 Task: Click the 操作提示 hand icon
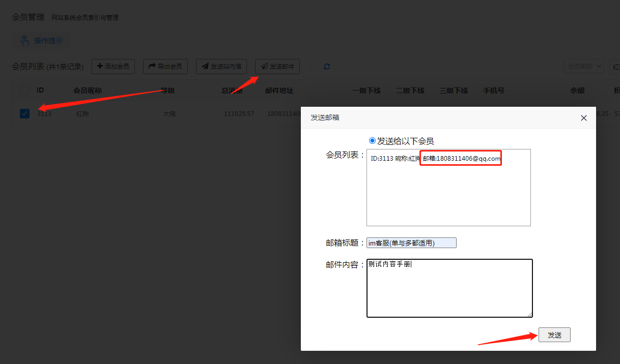pyautogui.click(x=24, y=41)
